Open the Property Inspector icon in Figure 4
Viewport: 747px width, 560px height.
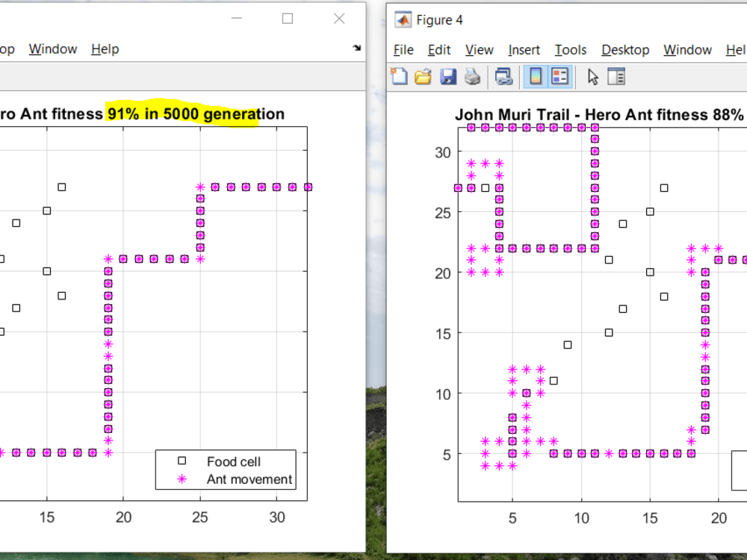(616, 76)
